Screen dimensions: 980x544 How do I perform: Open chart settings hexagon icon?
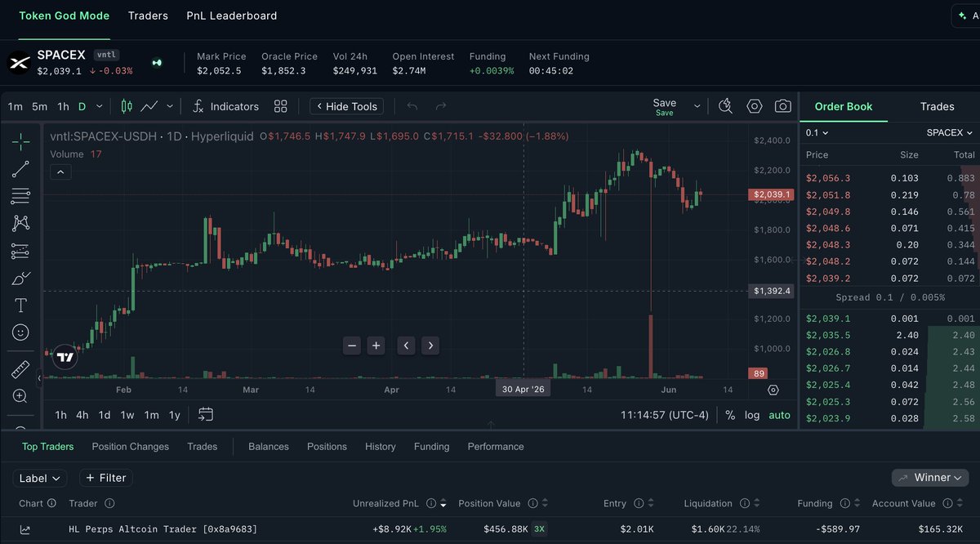coord(754,106)
